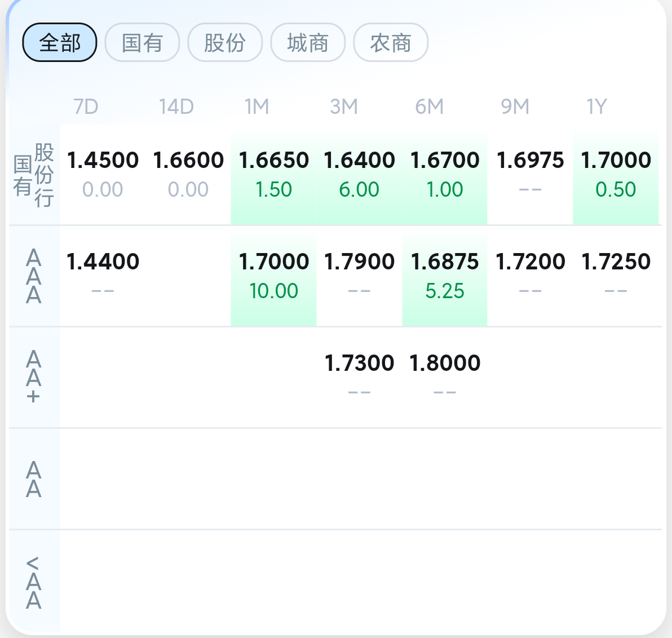Click the 7D tenor column header
The height and width of the screenshot is (638, 672).
[86, 107]
